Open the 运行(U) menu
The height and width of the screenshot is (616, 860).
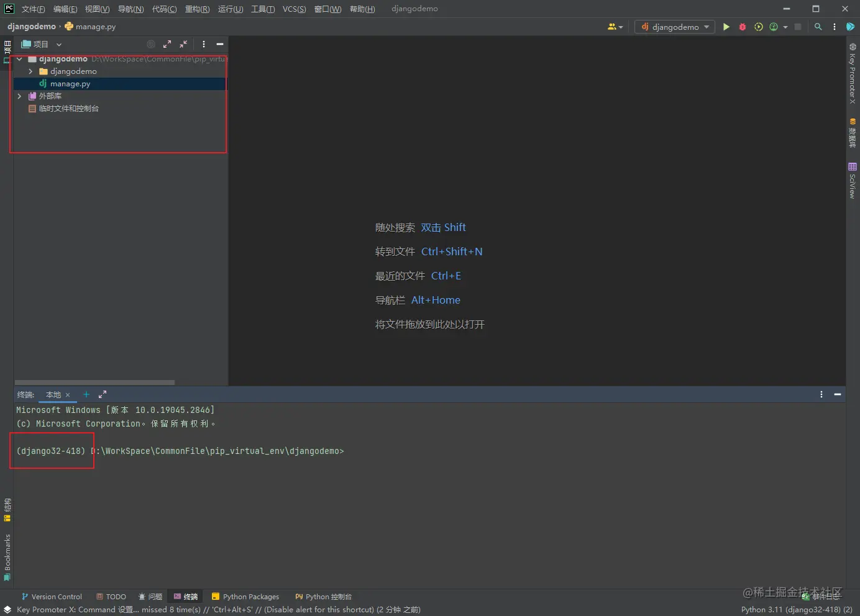pyautogui.click(x=231, y=9)
